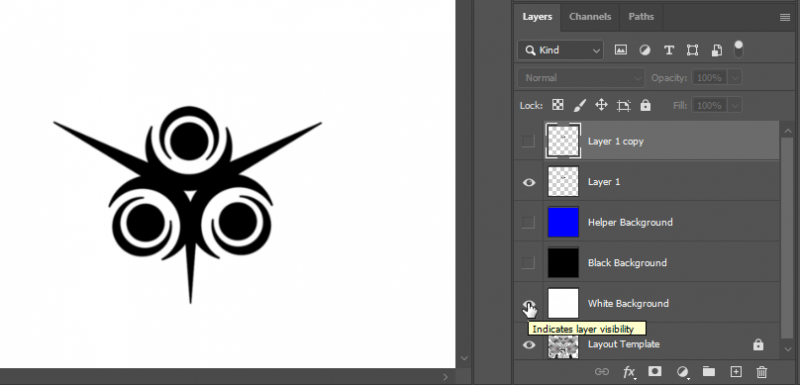Select the 'Layer 1 copy' name
This screenshot has height=385, width=800.
coord(616,142)
